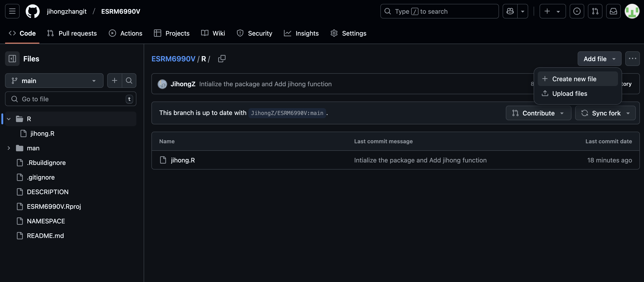This screenshot has height=282, width=644.
Task: Open the main branch selector
Action: [x=54, y=81]
